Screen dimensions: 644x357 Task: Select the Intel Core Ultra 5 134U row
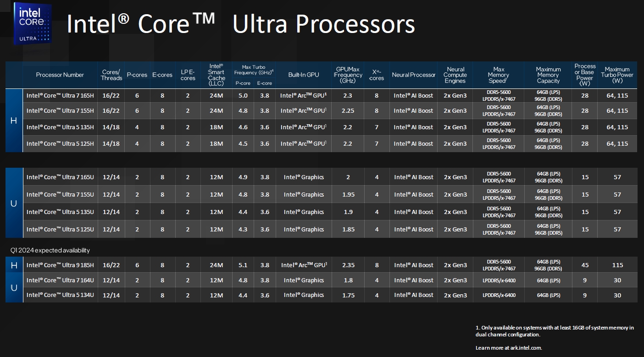[60, 295]
